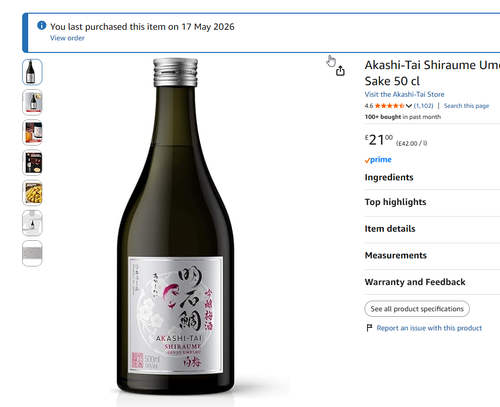
Task: Expand the Item details section
Action: click(x=432, y=229)
